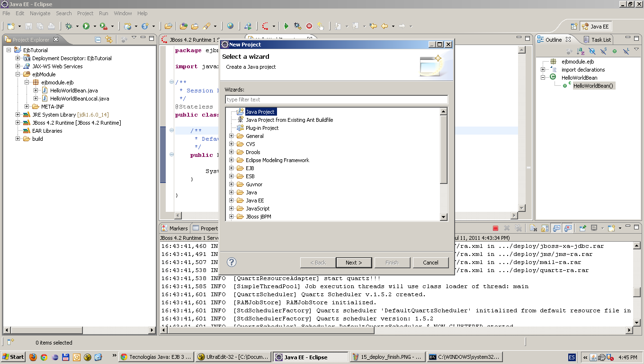Launch the Debug toolbar icon
This screenshot has width=644, height=364.
69,26
